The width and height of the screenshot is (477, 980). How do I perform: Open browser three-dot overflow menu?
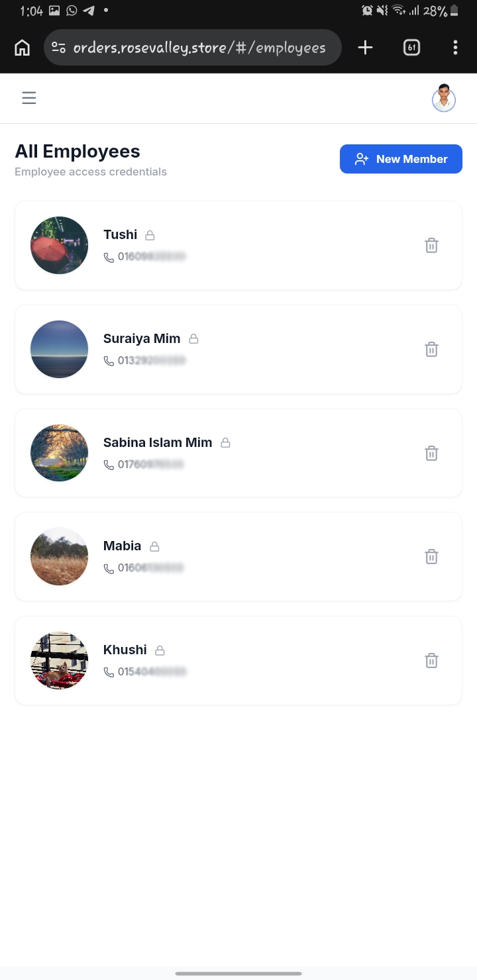click(x=455, y=48)
